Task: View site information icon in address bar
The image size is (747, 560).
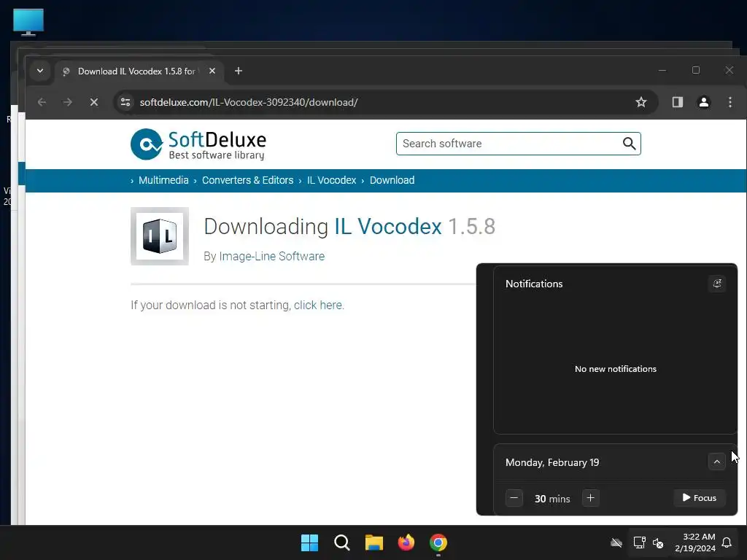Action: point(125,102)
